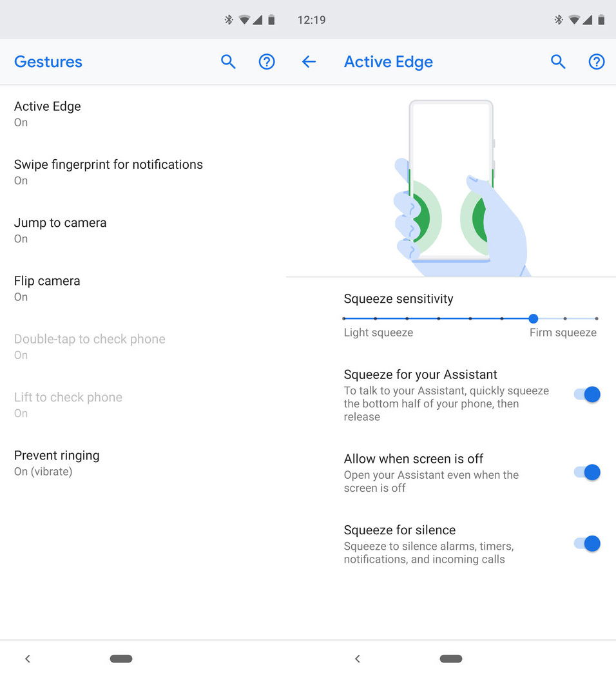Image resolution: width=616 pixels, height=678 pixels.
Task: Tap the Wi-Fi status icon on Active Edge screen
Action: click(x=574, y=19)
